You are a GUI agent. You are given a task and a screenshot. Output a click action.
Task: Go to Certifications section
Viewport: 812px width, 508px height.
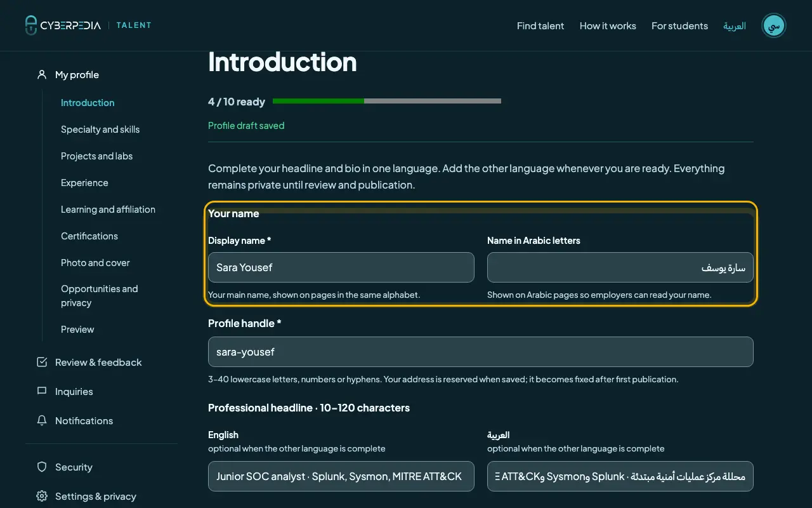click(89, 236)
